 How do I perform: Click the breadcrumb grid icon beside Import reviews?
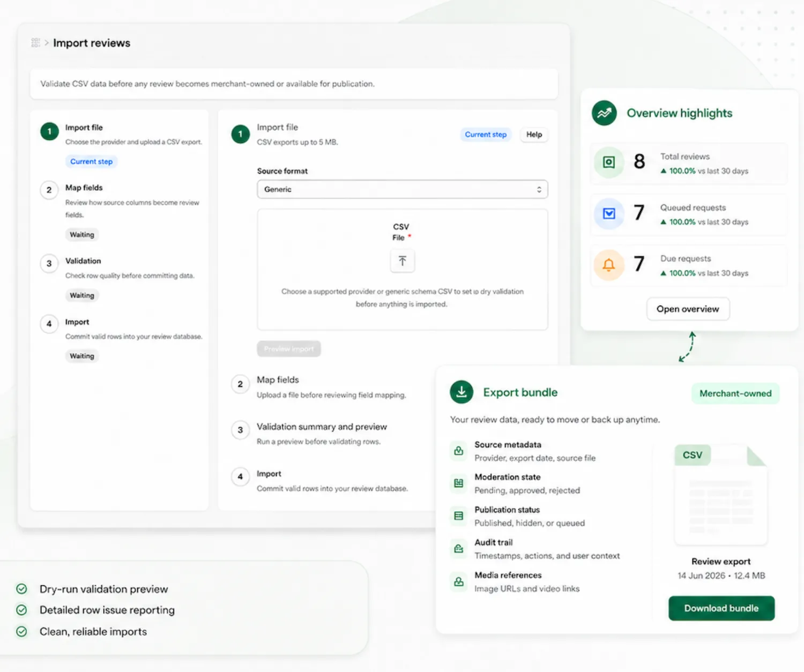click(35, 43)
